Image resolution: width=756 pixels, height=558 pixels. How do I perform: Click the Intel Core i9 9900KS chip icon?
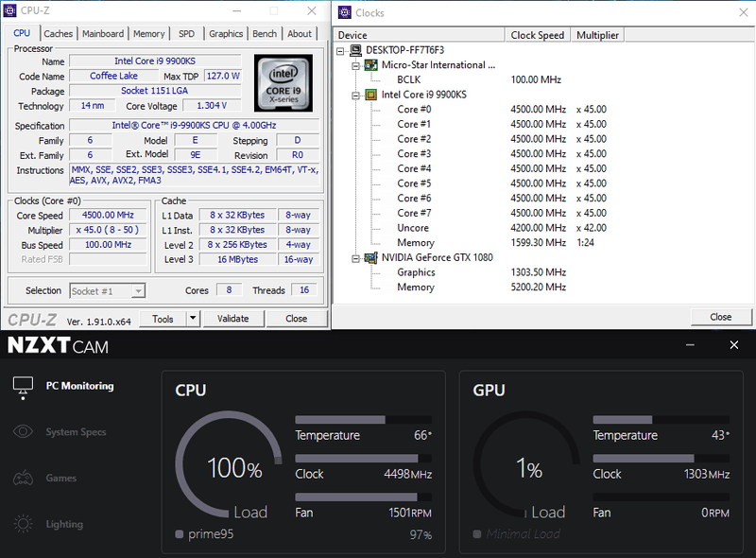coord(370,95)
